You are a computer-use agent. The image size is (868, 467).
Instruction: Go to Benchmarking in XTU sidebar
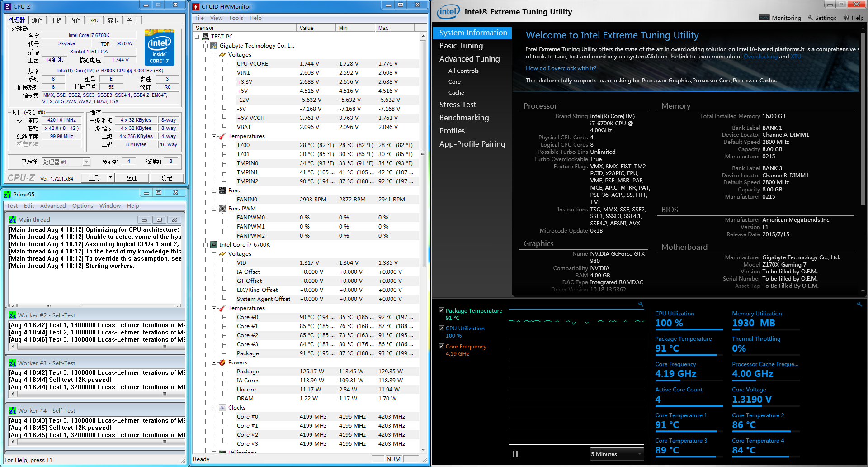tap(464, 118)
